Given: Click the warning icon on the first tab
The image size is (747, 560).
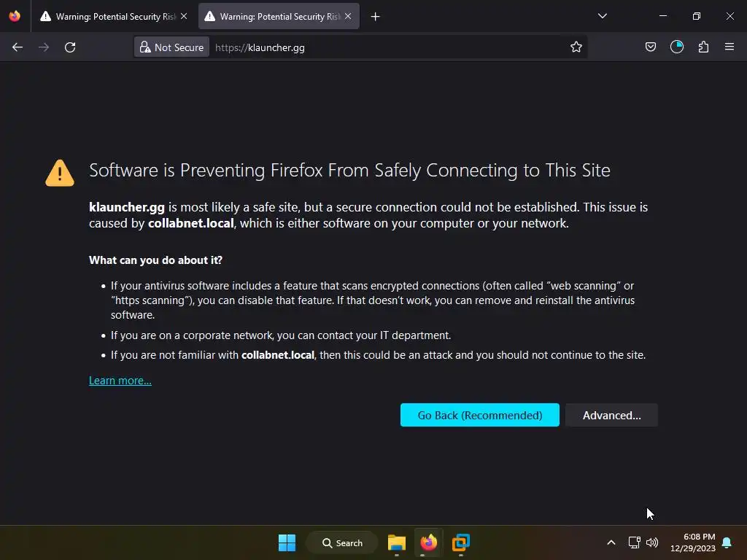Looking at the screenshot, I should pyautogui.click(x=46, y=16).
